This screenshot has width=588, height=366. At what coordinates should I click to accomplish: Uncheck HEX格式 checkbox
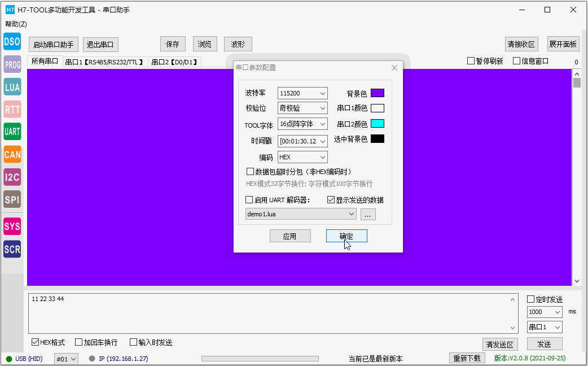[35, 342]
